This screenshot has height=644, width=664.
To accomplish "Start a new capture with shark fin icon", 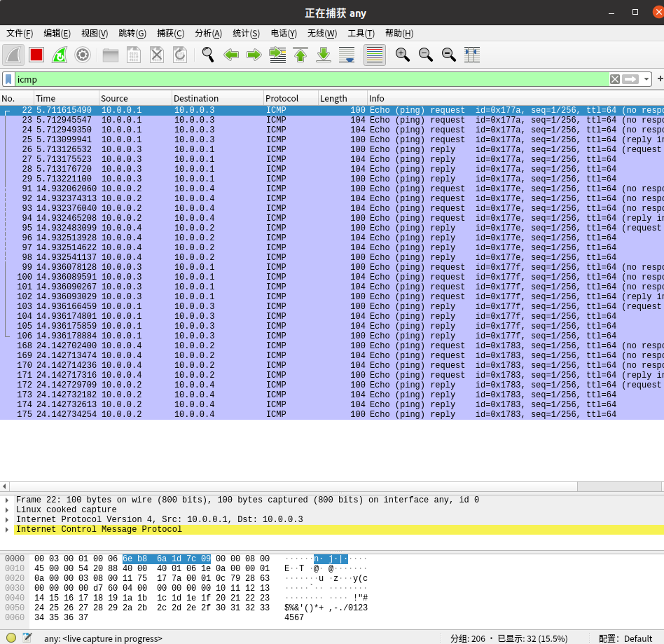I will [x=13, y=55].
